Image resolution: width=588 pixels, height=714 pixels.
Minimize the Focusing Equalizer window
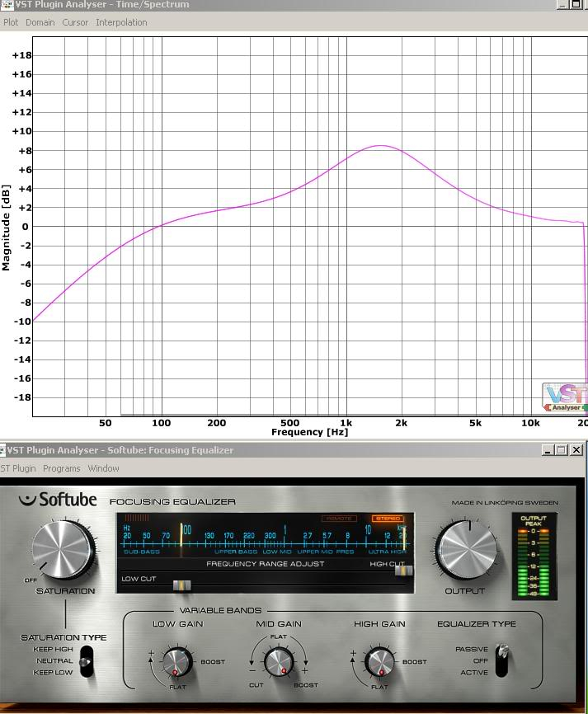[x=548, y=450]
